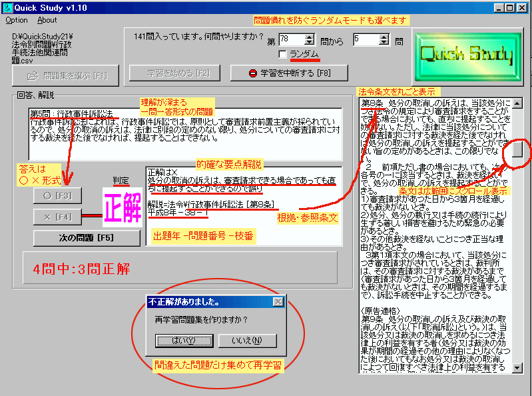This screenshot has height=396, width=532.
Task: Click the 平成8年-38-1 question source text
Action: (x=178, y=213)
